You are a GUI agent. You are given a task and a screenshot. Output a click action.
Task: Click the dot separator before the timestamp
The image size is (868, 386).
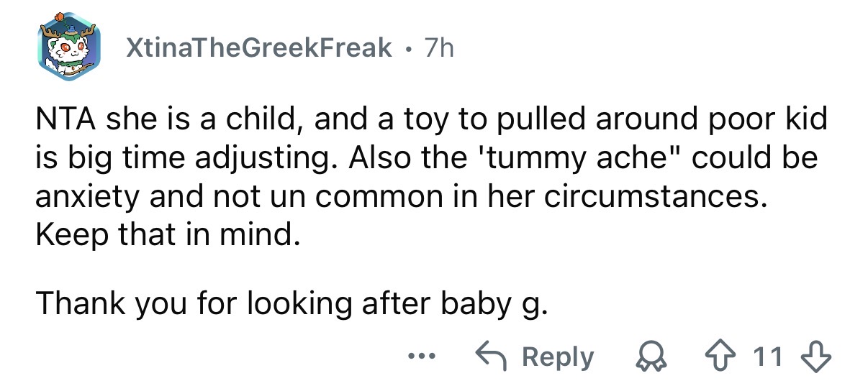pos(408,49)
